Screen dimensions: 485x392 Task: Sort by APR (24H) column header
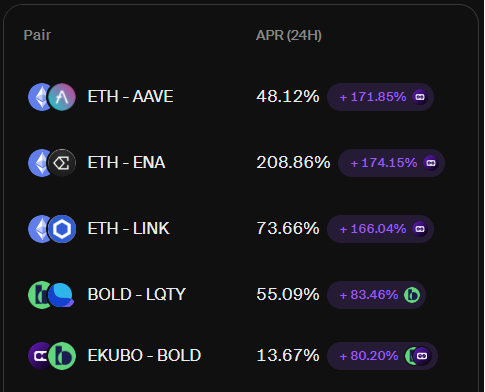click(x=289, y=35)
